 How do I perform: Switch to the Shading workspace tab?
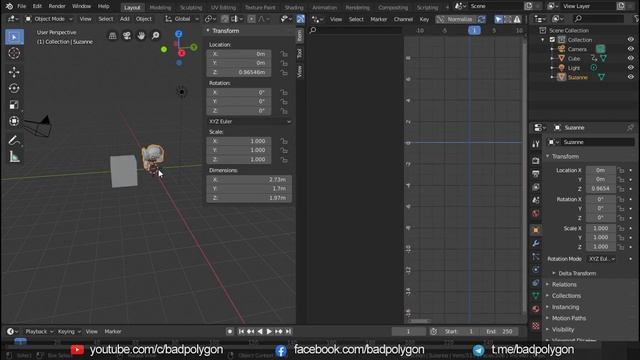tap(294, 7)
